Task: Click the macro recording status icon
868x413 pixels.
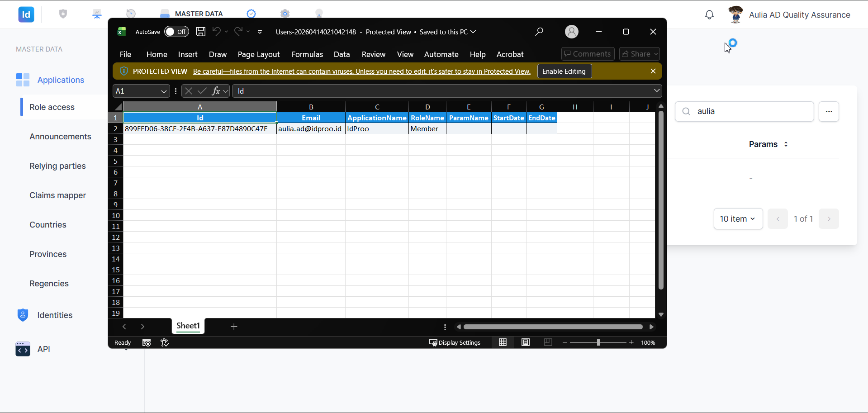Action: click(147, 342)
